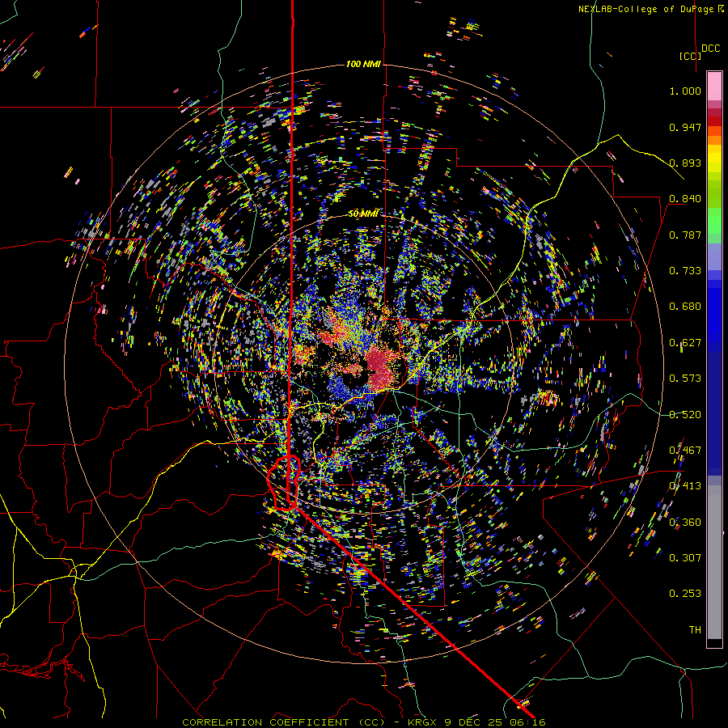The width and height of the screenshot is (728, 728).
Task: Select the 0.467 legend value
Action: pos(685,451)
